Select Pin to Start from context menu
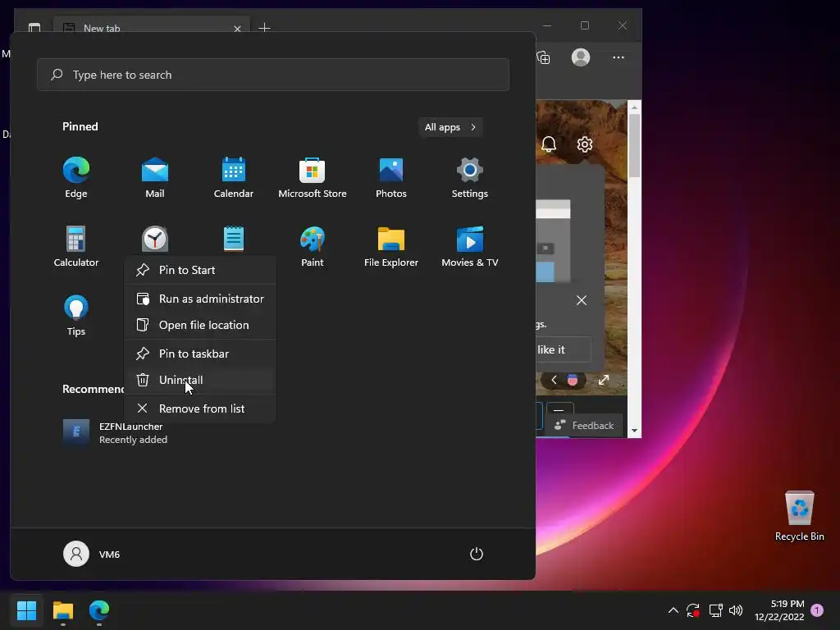840x630 pixels. pyautogui.click(x=200, y=270)
